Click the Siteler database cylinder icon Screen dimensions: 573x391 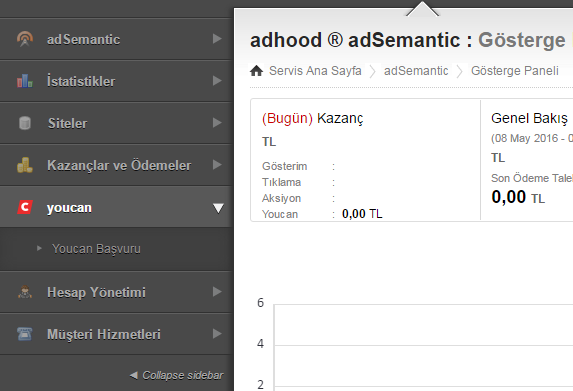pyautogui.click(x=25, y=123)
